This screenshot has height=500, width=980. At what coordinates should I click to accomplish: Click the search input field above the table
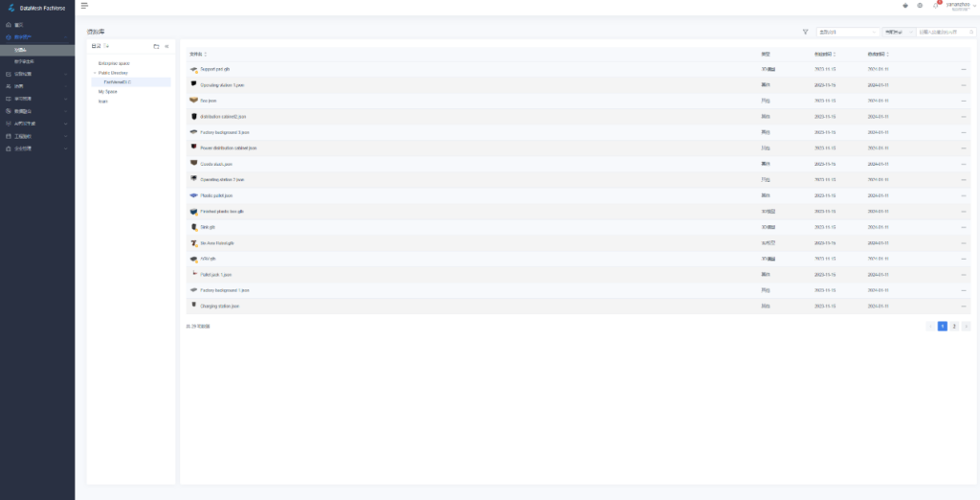click(x=942, y=32)
